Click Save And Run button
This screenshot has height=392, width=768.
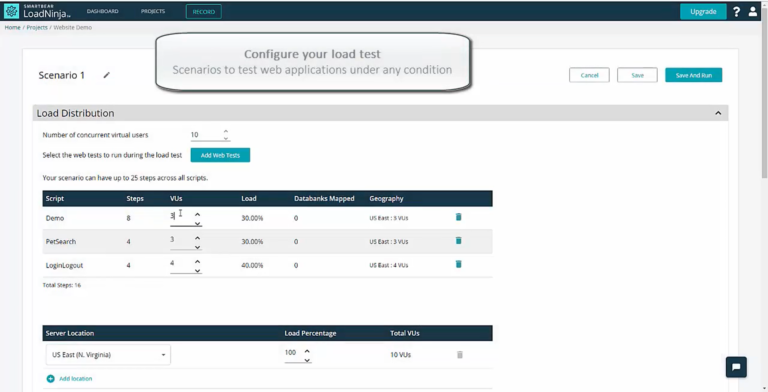pos(694,75)
